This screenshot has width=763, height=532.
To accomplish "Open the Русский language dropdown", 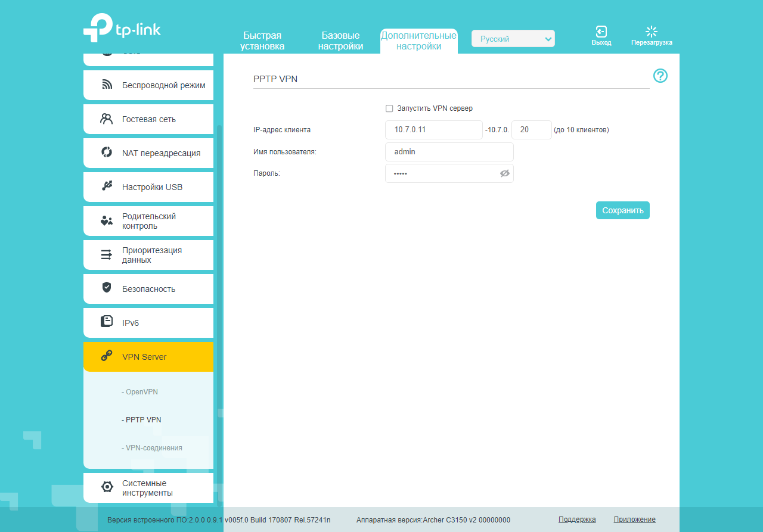I will 513,39.
